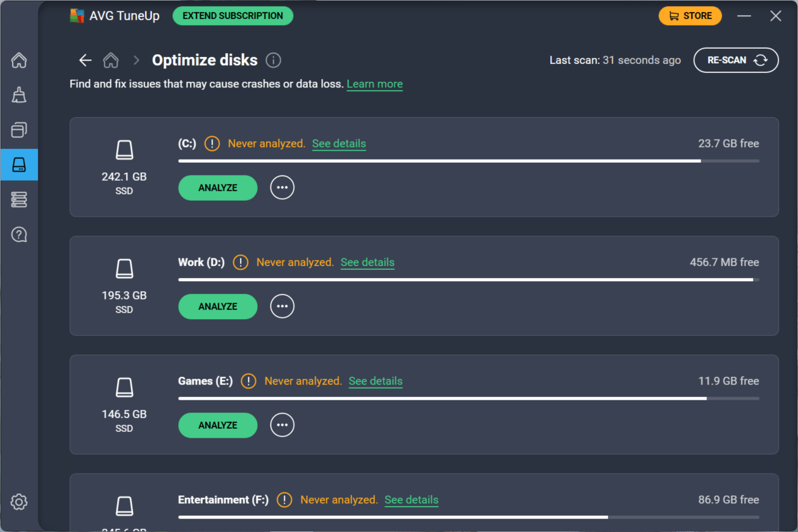This screenshot has height=532, width=798.
Task: Click the breadcrumb home icon
Action: point(111,60)
